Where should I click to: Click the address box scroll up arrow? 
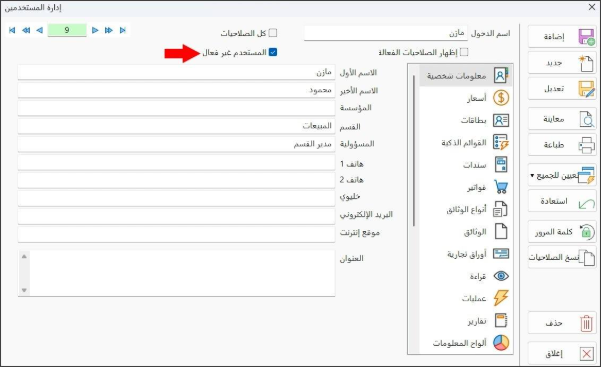[x=24, y=256]
